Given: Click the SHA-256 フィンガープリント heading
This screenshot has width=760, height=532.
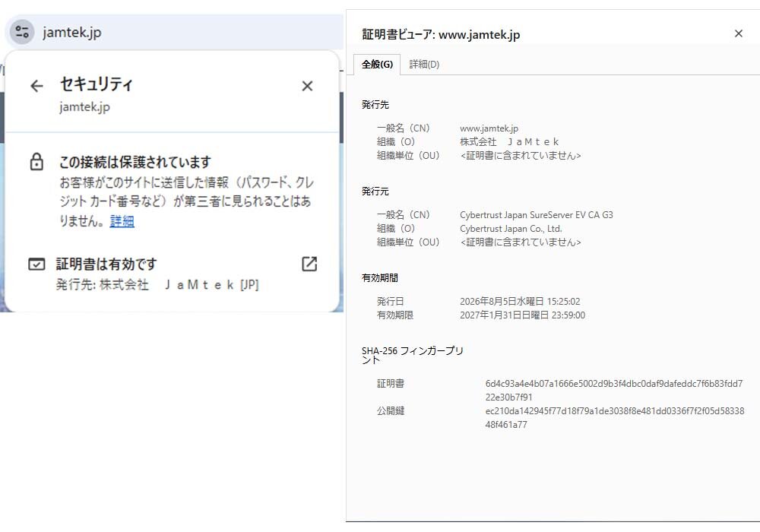Looking at the screenshot, I should (x=413, y=355).
